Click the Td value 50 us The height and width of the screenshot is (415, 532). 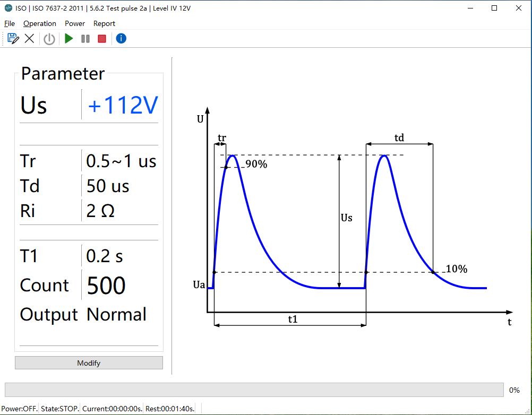coord(108,186)
